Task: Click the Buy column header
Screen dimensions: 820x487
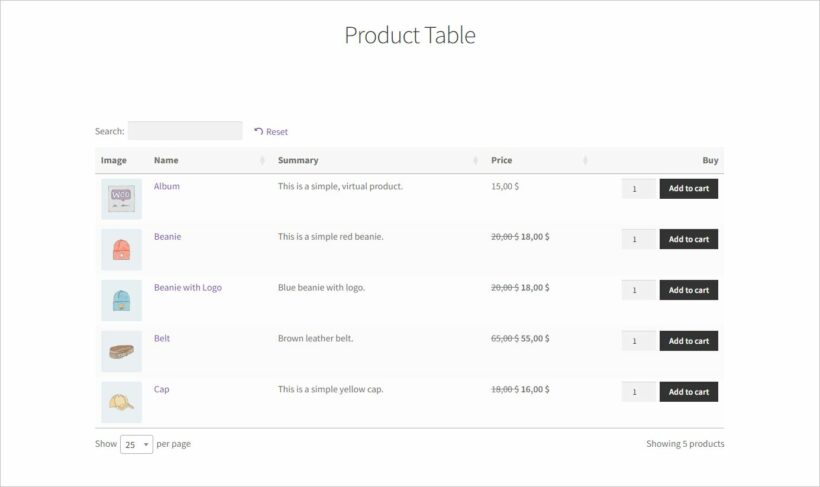Action: click(710, 161)
